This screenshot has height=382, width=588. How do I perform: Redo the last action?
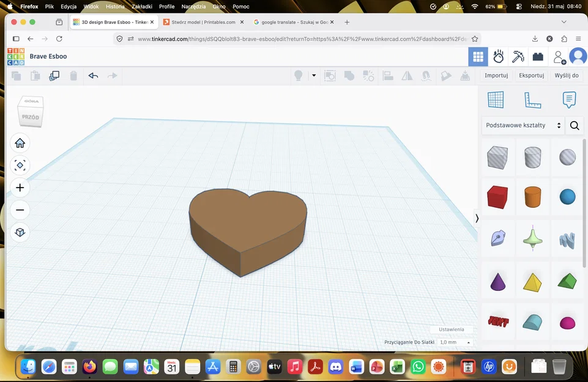(x=112, y=76)
